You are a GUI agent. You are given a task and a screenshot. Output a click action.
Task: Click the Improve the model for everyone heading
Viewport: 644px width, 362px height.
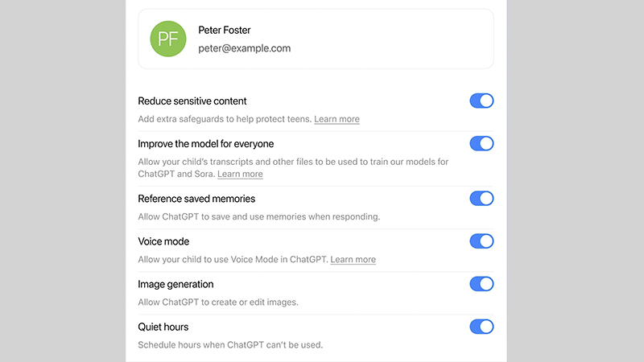coord(206,144)
